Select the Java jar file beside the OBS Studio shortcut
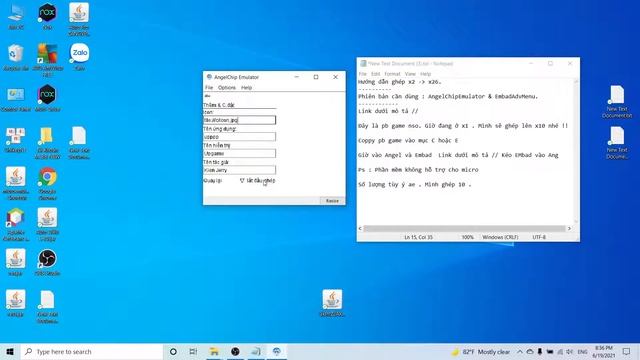The width and height of the screenshot is (640, 360). (x=16, y=262)
